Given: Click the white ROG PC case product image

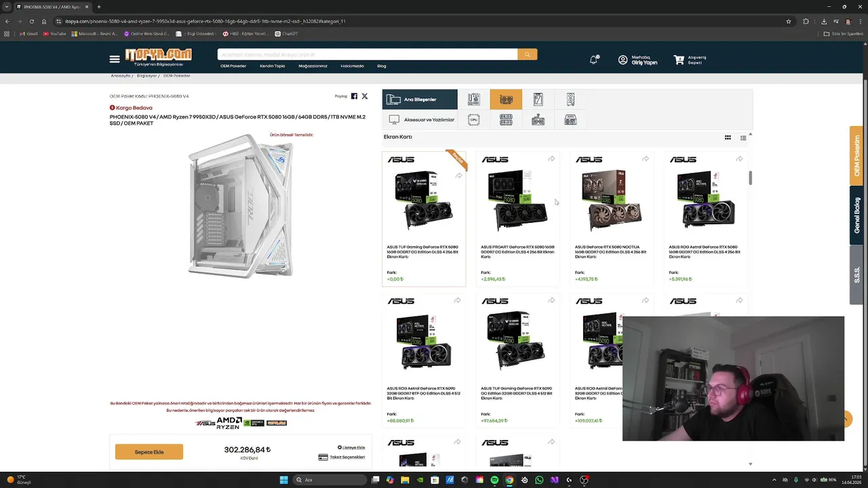Looking at the screenshot, I should pyautogui.click(x=241, y=206).
